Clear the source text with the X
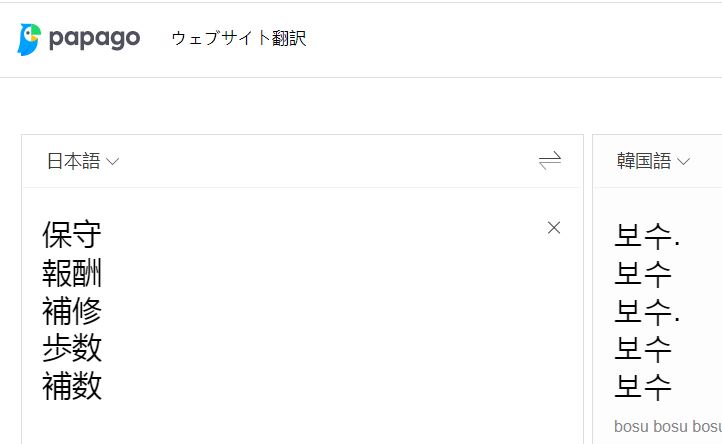This screenshot has height=444, width=722. click(x=554, y=228)
